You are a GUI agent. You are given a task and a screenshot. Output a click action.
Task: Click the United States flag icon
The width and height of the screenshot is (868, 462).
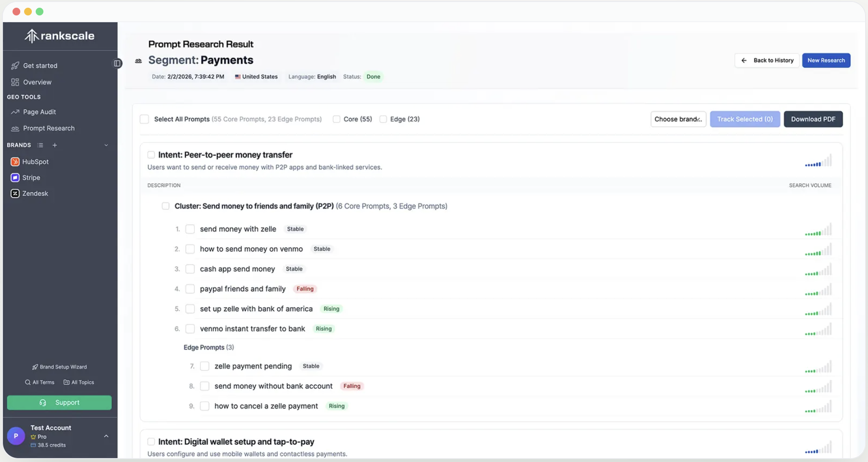click(238, 77)
